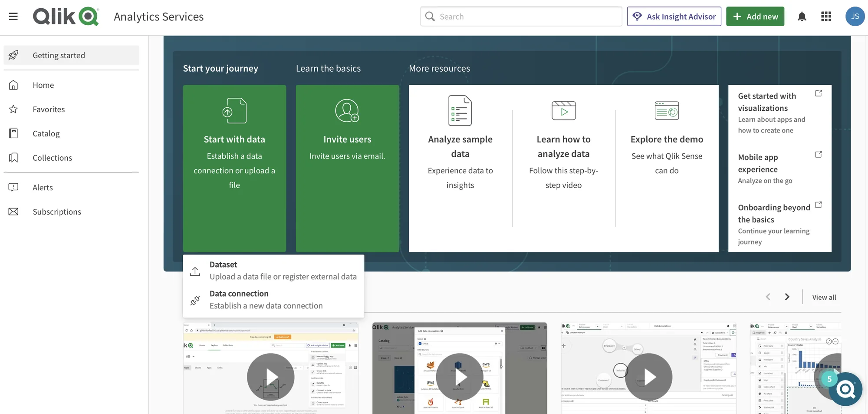Play the first video thumbnail
Image resolution: width=868 pixels, height=414 pixels.
pyautogui.click(x=271, y=377)
